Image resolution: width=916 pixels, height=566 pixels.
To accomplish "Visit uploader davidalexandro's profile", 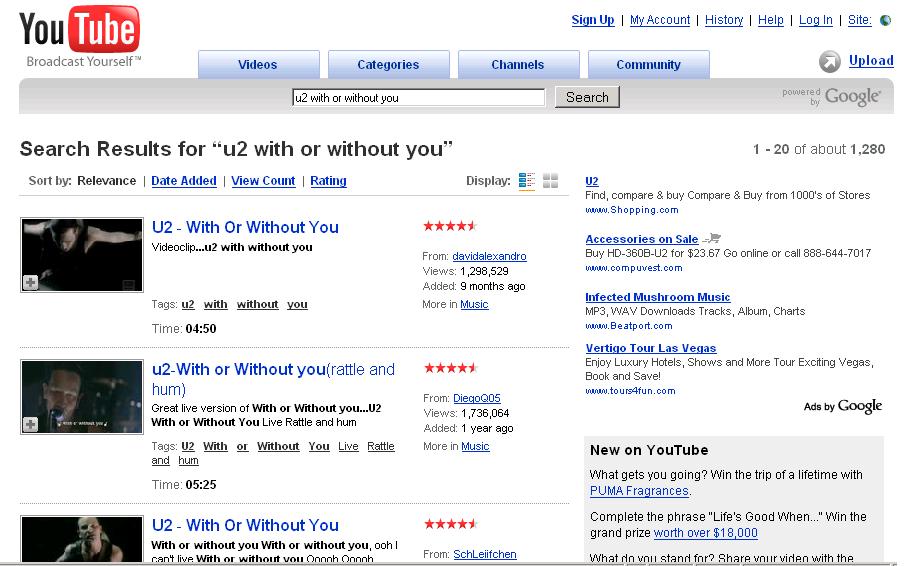I will (489, 256).
